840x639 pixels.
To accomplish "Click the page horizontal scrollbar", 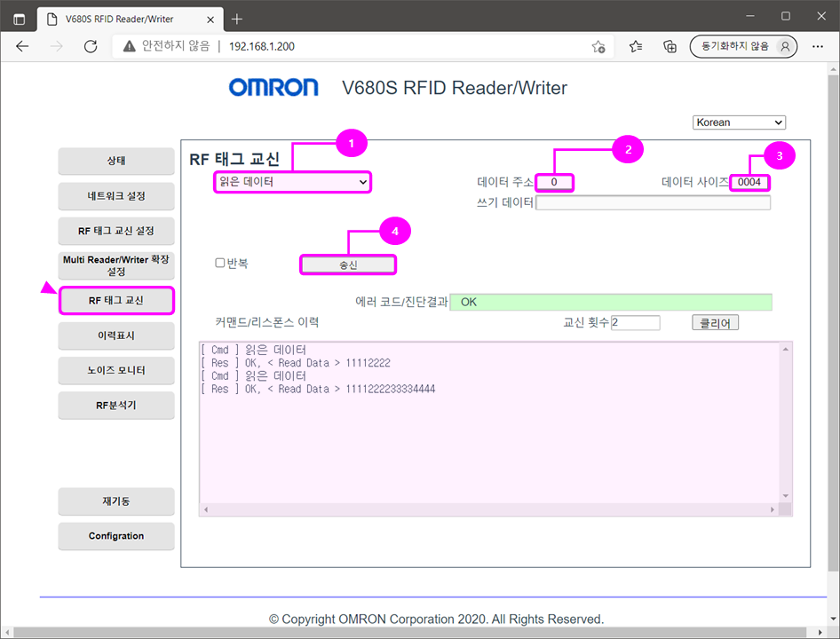I will pos(410,633).
